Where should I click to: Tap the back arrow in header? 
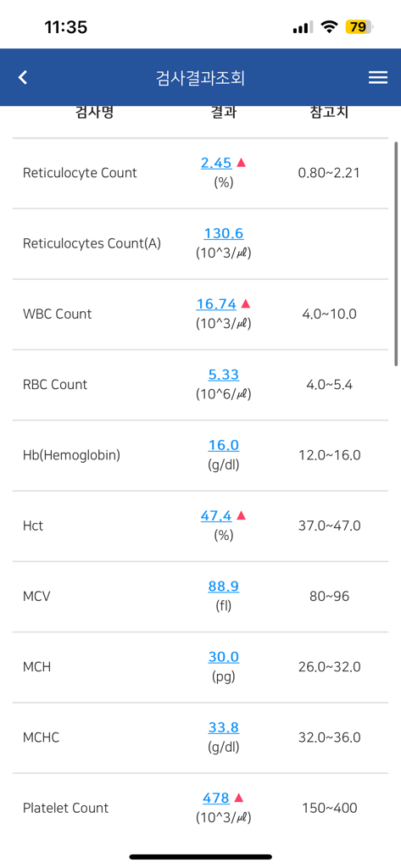(23, 77)
